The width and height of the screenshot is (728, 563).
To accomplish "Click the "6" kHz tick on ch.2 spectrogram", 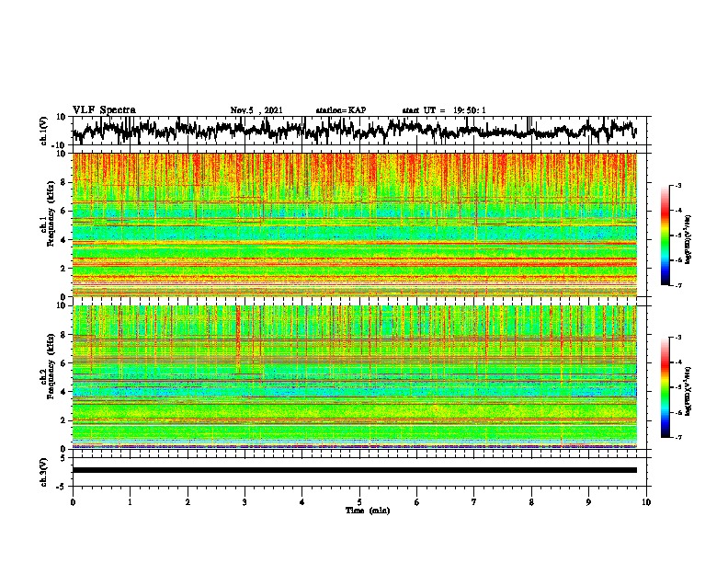I will 63,363.
